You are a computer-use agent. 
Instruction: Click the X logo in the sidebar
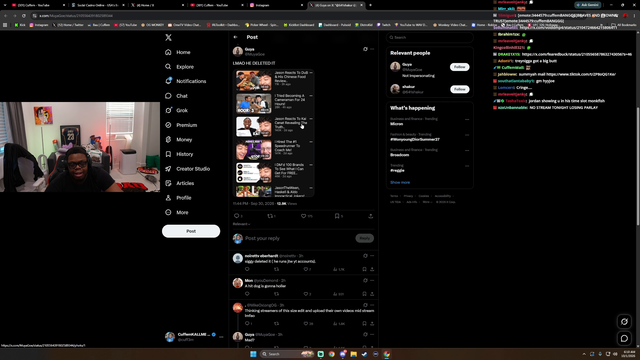(168, 38)
